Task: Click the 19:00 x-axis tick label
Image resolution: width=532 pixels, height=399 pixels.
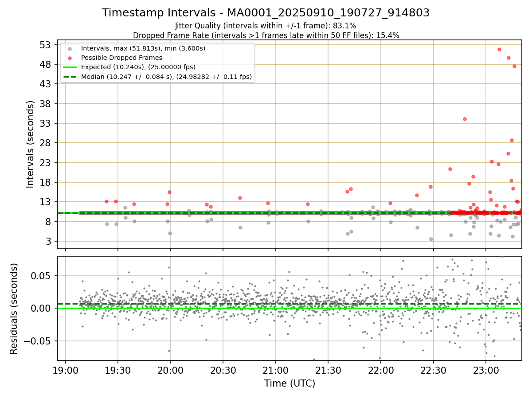Action: 66,370
